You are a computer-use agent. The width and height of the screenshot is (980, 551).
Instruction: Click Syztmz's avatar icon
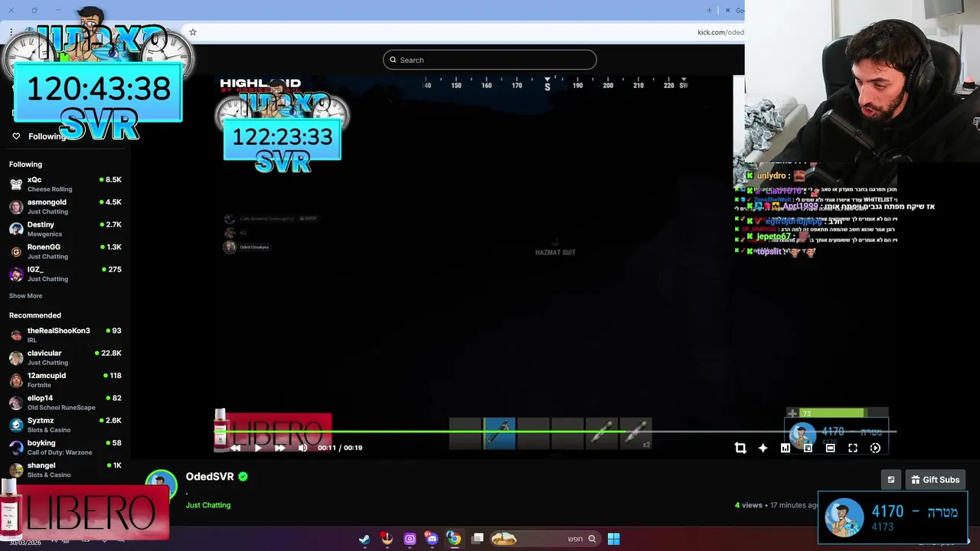16,425
